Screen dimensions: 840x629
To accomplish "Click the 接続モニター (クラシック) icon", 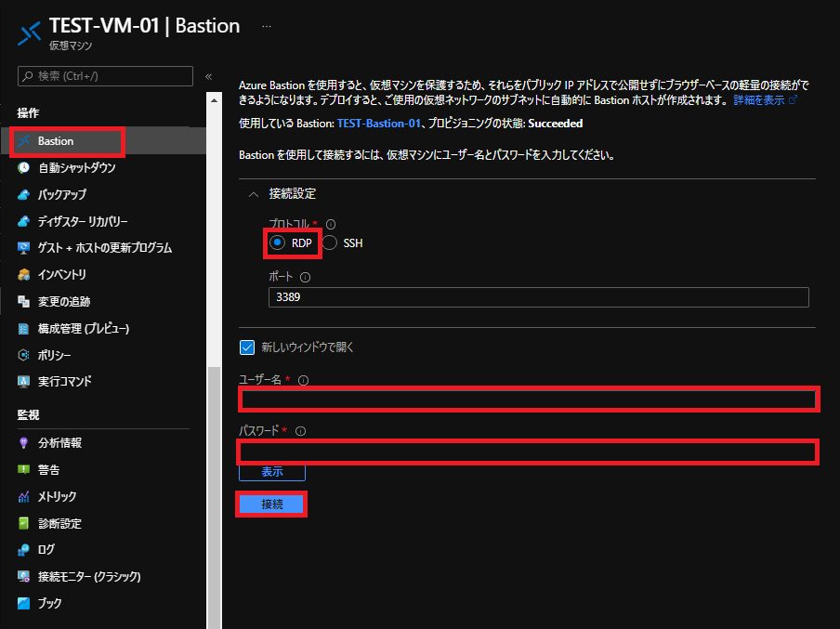I will pos(23,576).
